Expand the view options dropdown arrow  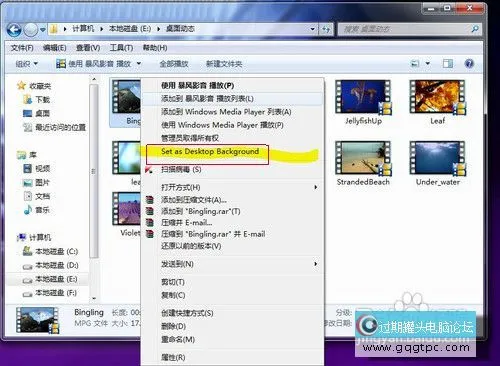click(x=428, y=63)
